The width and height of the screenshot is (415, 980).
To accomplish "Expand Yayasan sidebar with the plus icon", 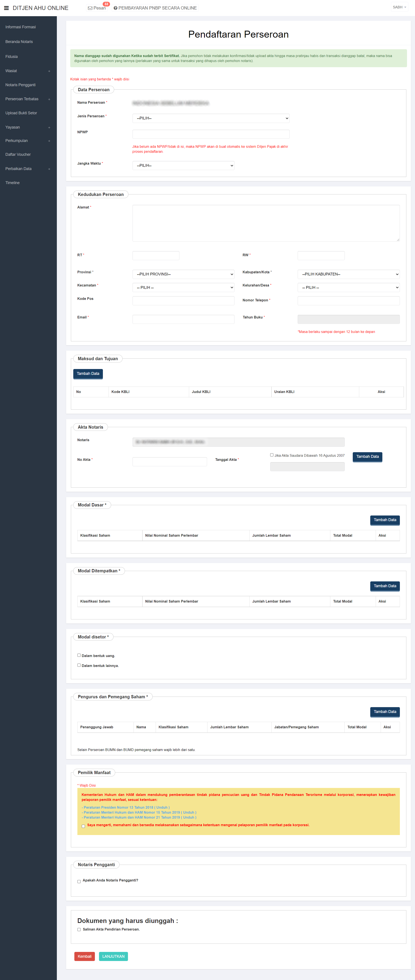I will pyautogui.click(x=49, y=127).
